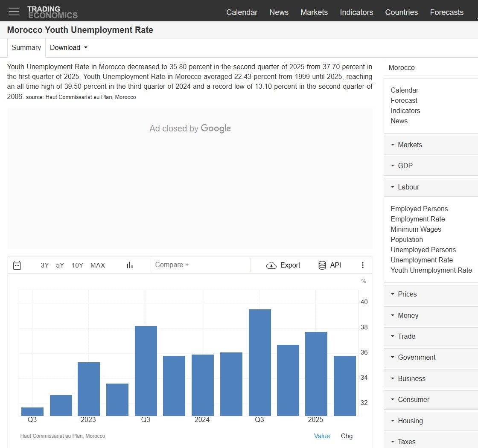Toggle chart to Chg view
The image size is (478, 448).
tap(347, 436)
